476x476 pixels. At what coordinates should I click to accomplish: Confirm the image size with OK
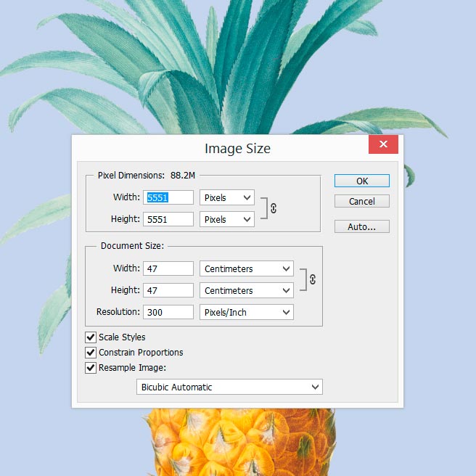[x=362, y=181]
